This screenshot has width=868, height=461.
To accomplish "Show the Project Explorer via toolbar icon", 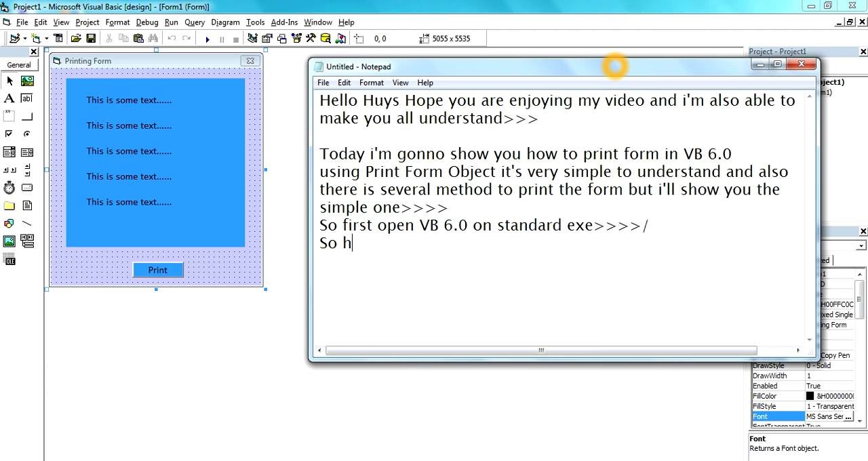I will [252, 39].
